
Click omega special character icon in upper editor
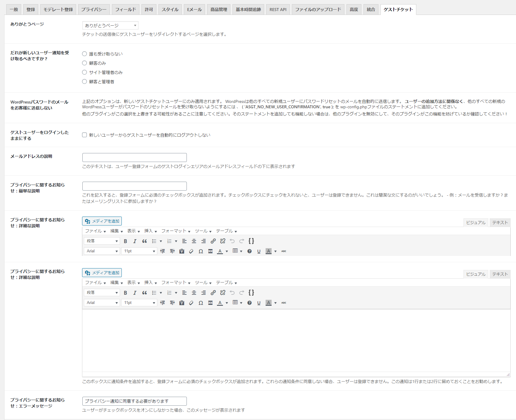(x=201, y=251)
